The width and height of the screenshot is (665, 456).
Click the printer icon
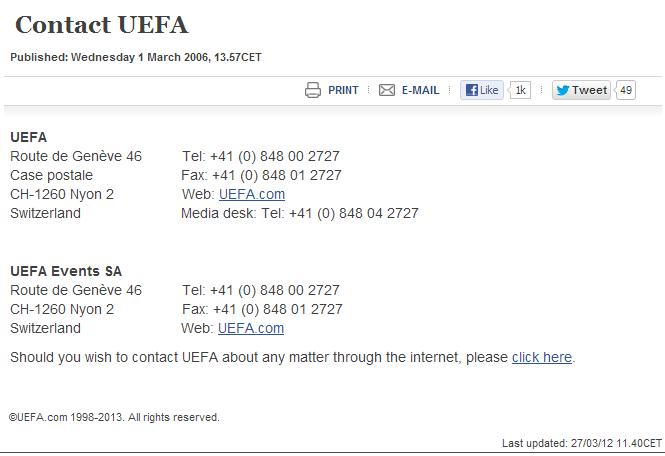click(x=313, y=90)
